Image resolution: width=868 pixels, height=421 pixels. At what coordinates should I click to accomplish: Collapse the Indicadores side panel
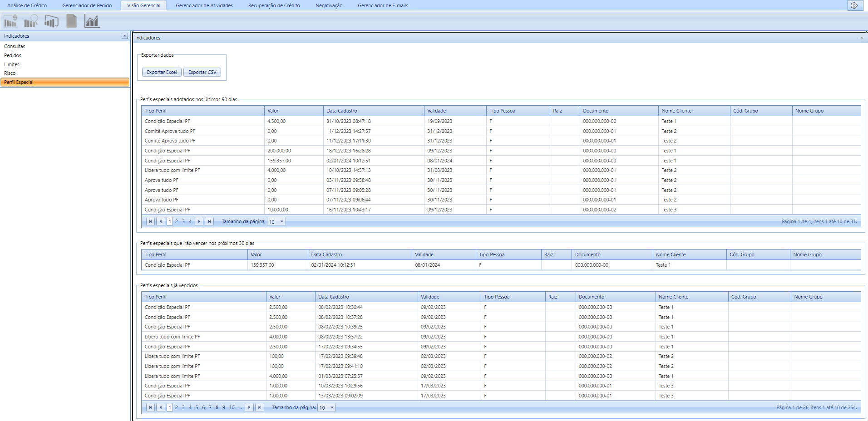point(125,36)
